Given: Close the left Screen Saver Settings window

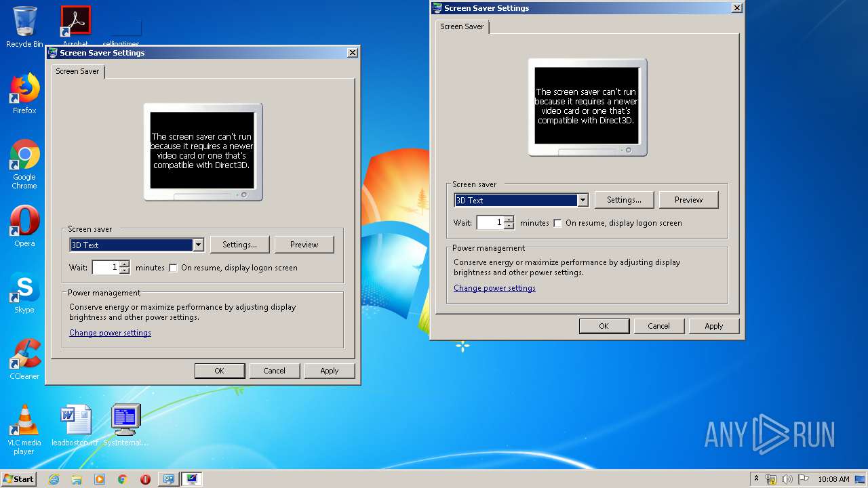Looking at the screenshot, I should click(x=353, y=53).
